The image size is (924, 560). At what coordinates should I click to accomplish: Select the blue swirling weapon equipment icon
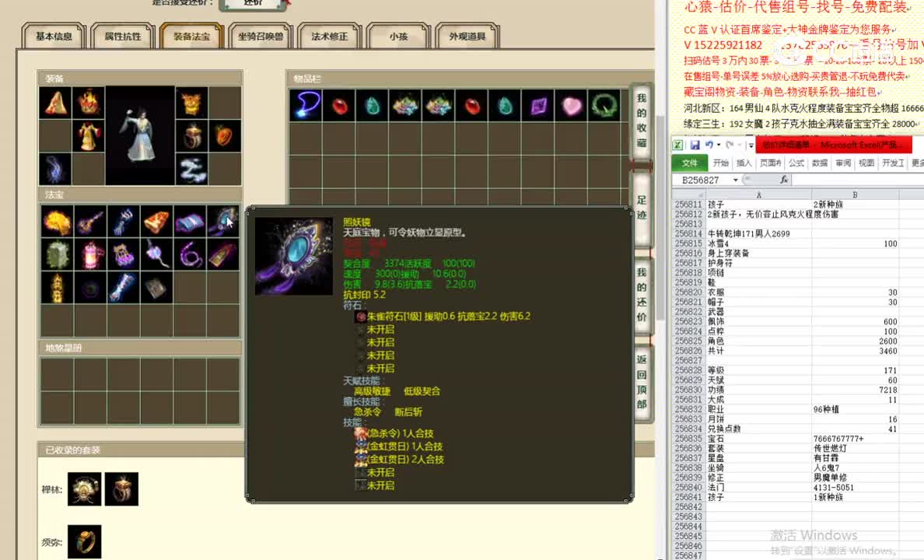(55, 170)
